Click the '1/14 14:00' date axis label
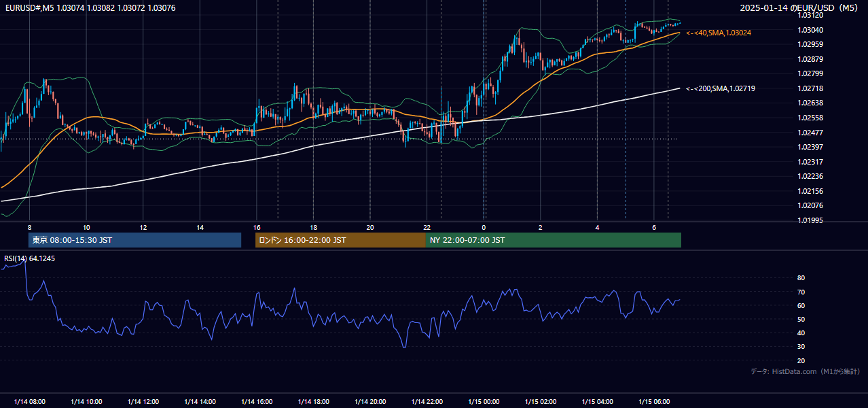The height and width of the screenshot is (408, 868). [200, 402]
